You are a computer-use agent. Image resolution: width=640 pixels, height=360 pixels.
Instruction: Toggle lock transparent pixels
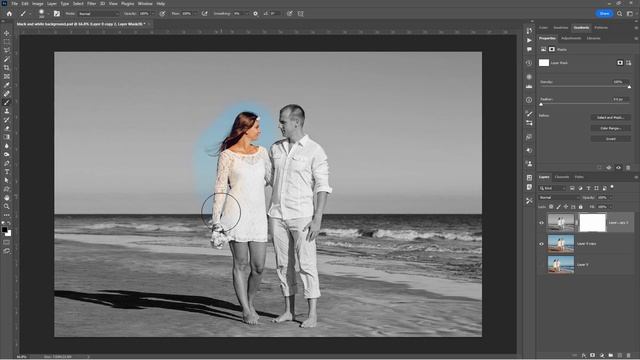click(551, 207)
